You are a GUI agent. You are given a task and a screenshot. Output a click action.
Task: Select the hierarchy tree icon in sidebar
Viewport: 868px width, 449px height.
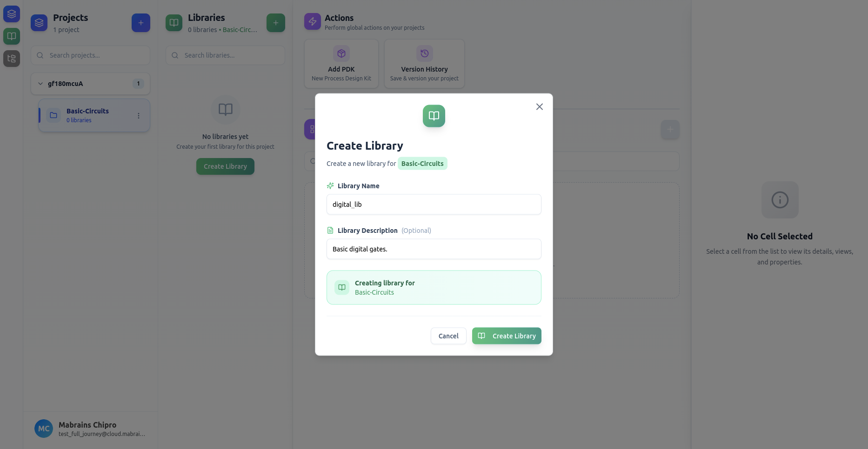coord(11,59)
